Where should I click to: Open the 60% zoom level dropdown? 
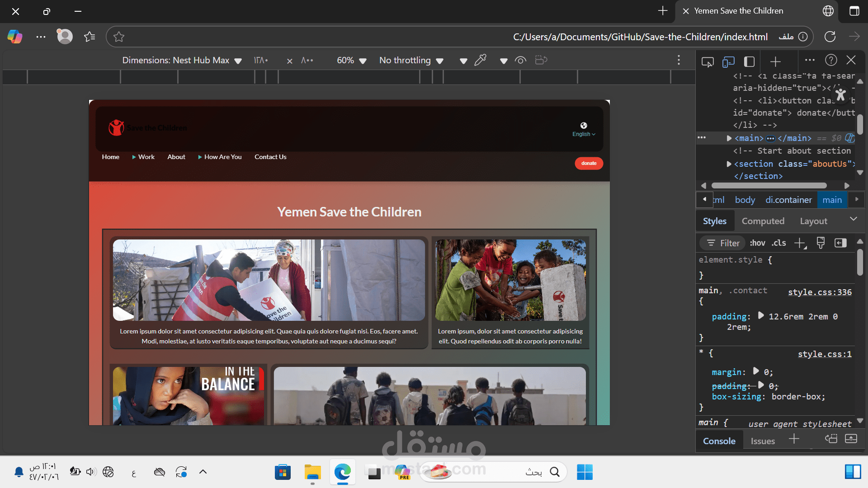point(351,60)
